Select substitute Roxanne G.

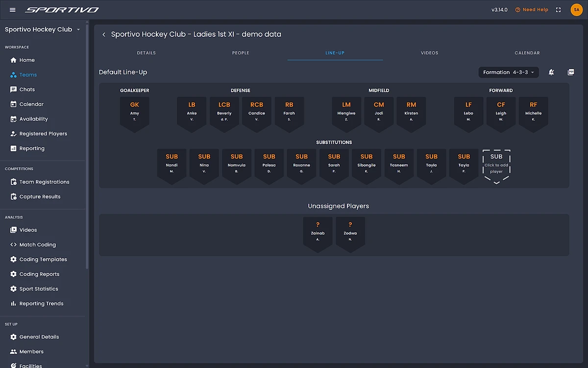click(x=301, y=166)
